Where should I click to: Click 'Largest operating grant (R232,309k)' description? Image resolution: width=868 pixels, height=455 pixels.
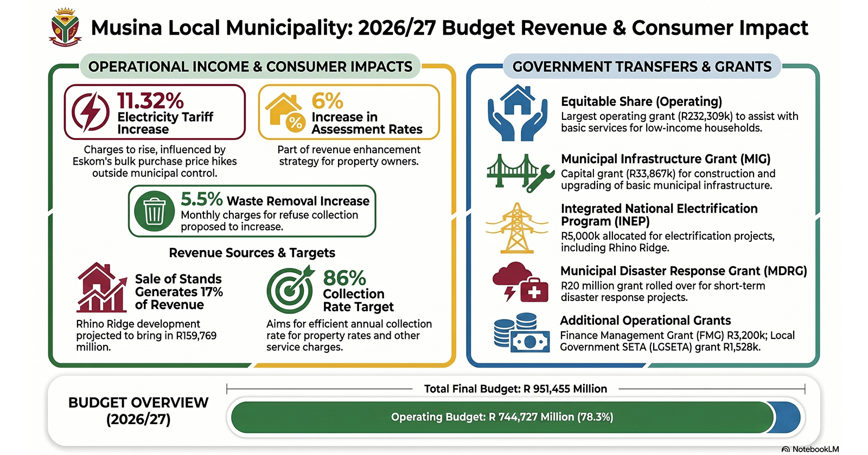pyautogui.click(x=680, y=122)
